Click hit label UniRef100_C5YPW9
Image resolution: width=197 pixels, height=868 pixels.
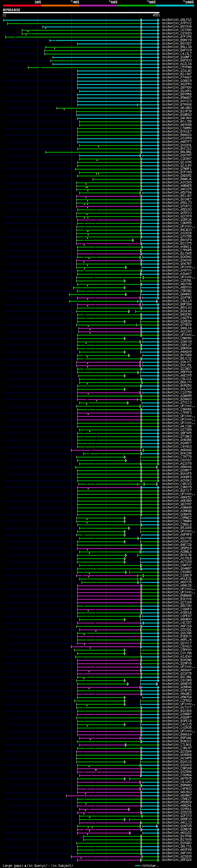[177, 67]
